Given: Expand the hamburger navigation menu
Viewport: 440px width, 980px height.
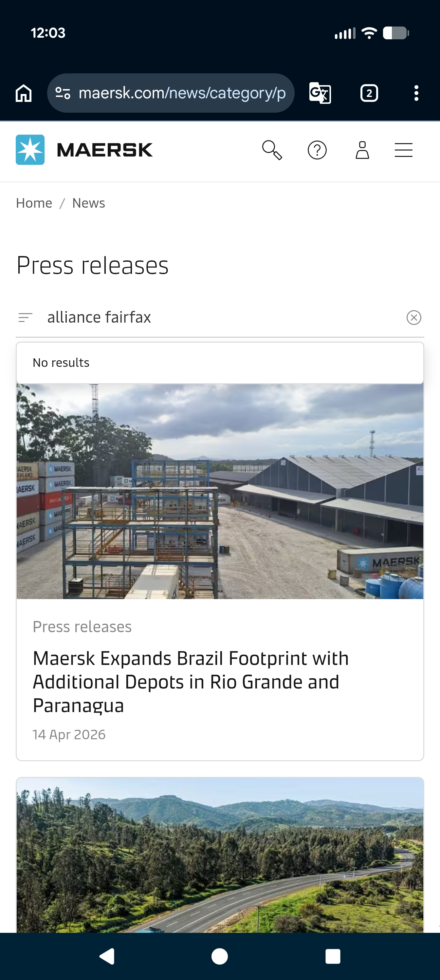Looking at the screenshot, I should (403, 150).
